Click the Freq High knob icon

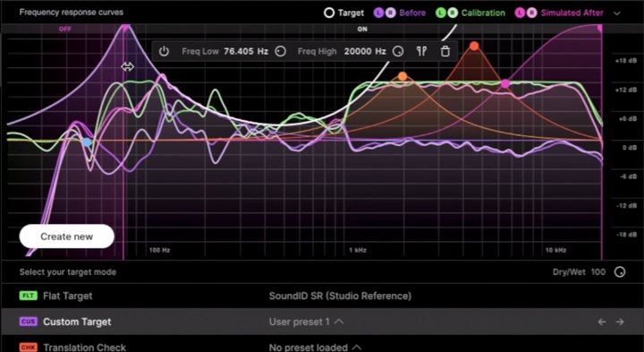(397, 51)
